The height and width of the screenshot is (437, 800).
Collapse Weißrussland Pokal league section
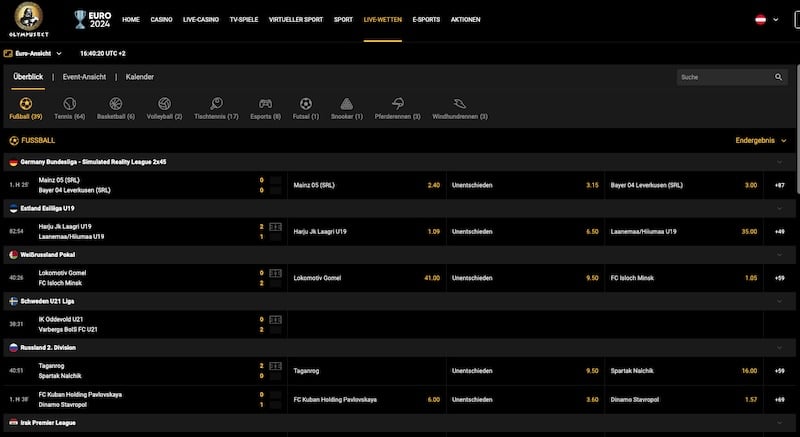tap(780, 255)
